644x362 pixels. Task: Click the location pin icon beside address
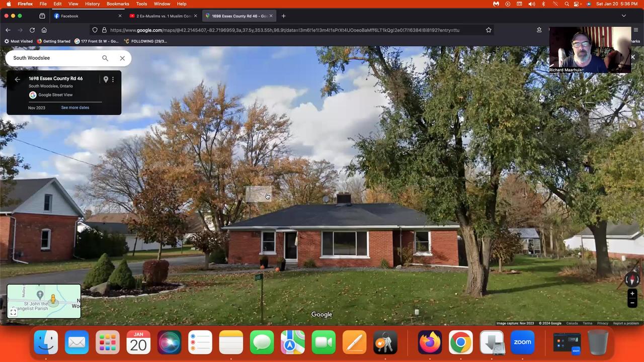106,79
